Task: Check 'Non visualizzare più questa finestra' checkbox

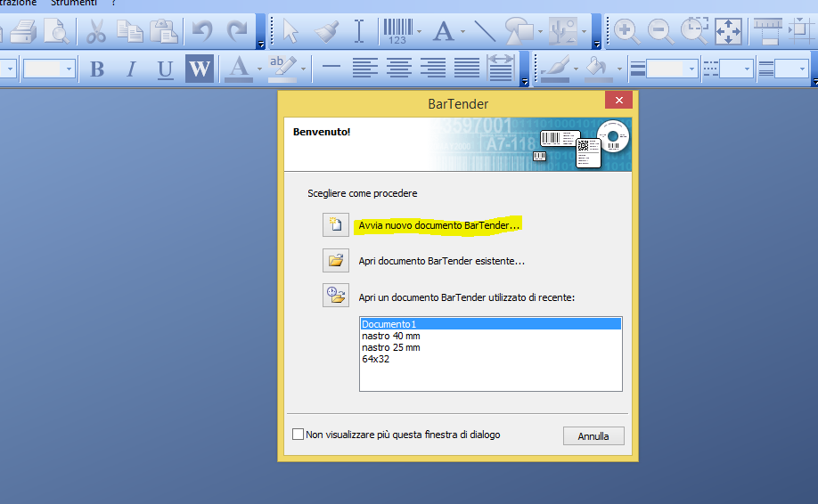Action: tap(298, 435)
